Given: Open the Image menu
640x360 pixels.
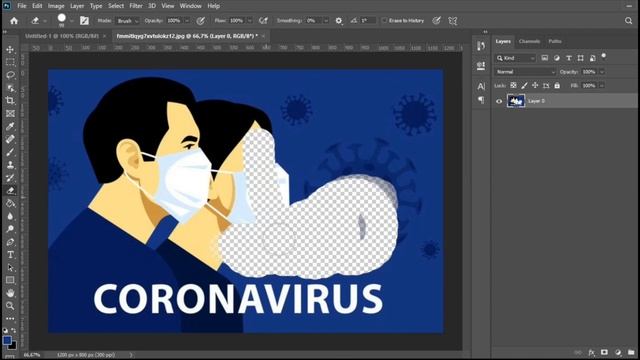Looking at the screenshot, I should pyautogui.click(x=56, y=6).
